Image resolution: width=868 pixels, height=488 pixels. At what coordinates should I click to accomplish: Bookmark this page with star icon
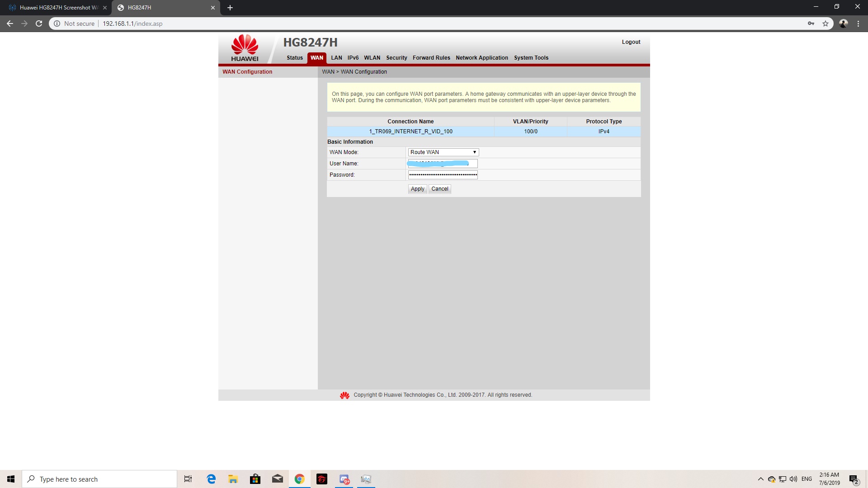pyautogui.click(x=826, y=23)
